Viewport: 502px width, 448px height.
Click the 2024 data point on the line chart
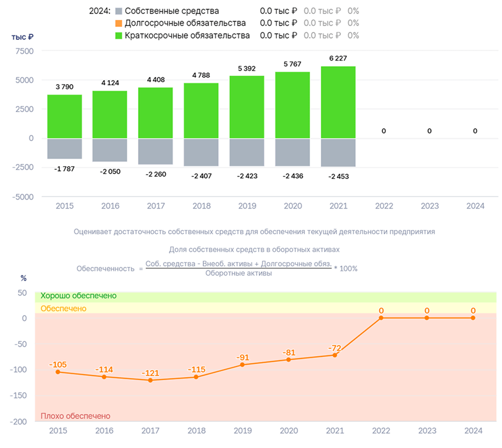click(473, 318)
